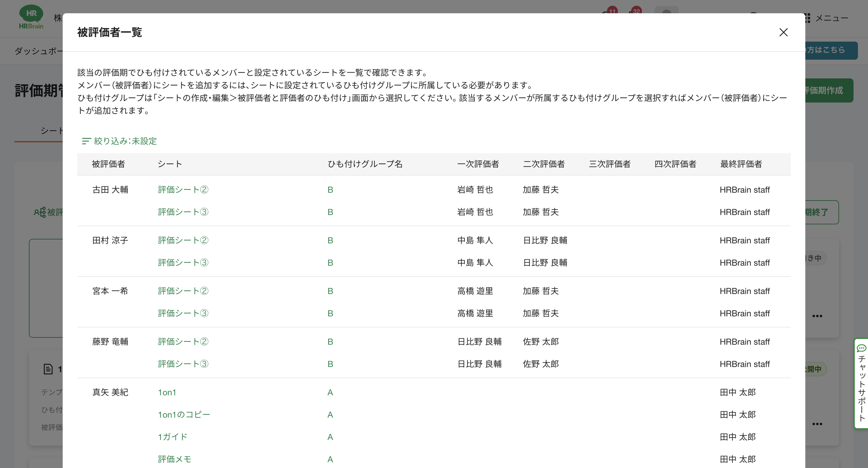Click the 被評価者 name 真矢 美紀
The height and width of the screenshot is (468, 868).
click(x=110, y=392)
